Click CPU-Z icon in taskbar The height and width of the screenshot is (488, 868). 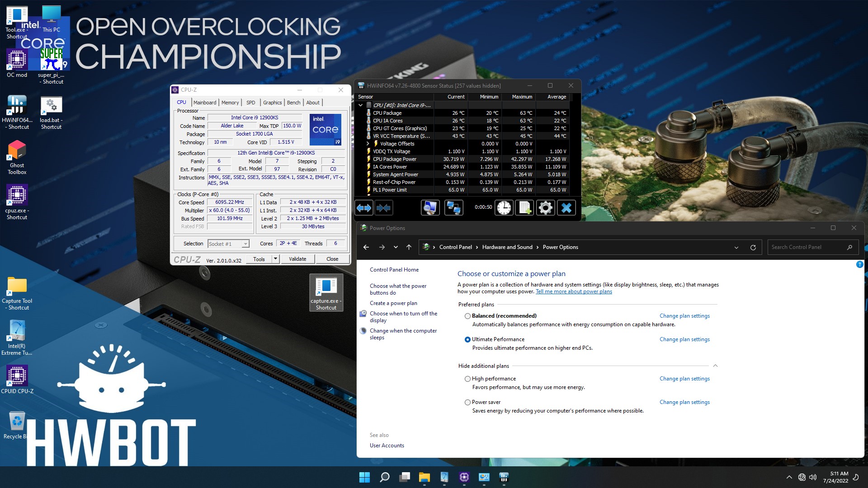pyautogui.click(x=464, y=477)
